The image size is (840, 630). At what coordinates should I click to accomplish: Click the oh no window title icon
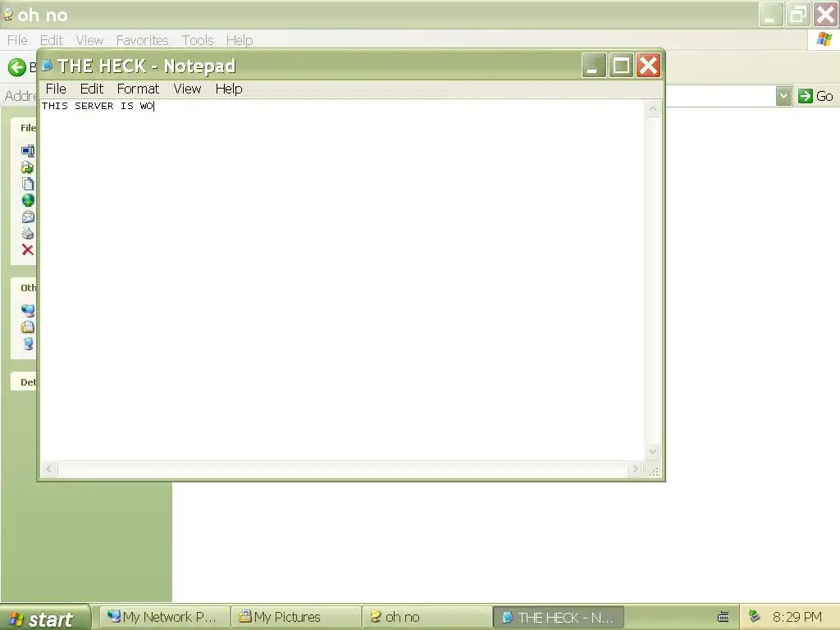point(8,15)
